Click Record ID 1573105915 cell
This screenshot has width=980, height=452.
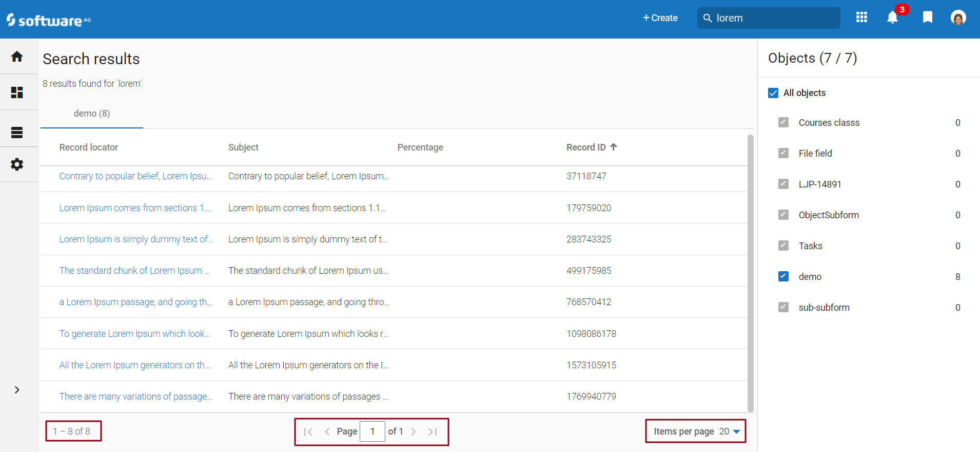pyautogui.click(x=592, y=365)
